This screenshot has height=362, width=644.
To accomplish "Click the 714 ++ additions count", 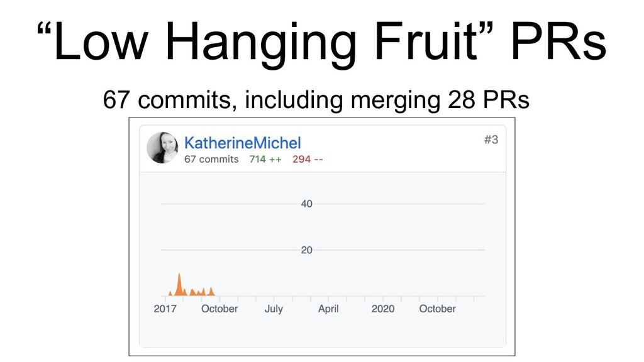I will [x=265, y=159].
